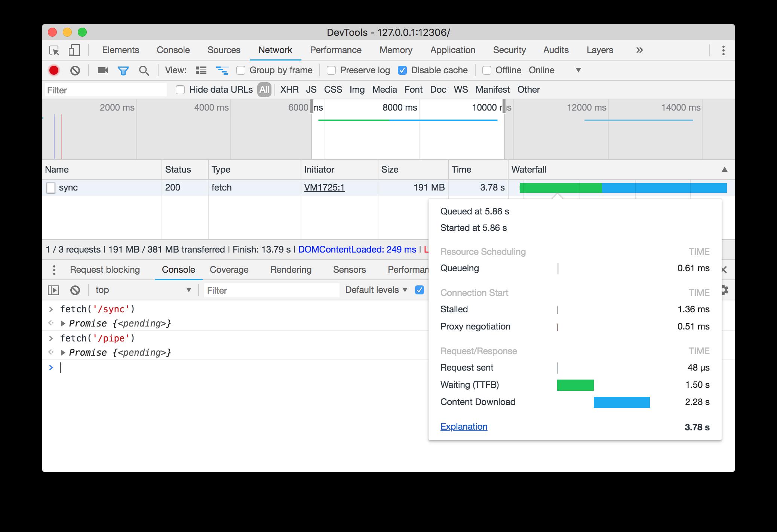This screenshot has height=532, width=777.
Task: Toggle the Group by frame checkbox
Action: 241,70
